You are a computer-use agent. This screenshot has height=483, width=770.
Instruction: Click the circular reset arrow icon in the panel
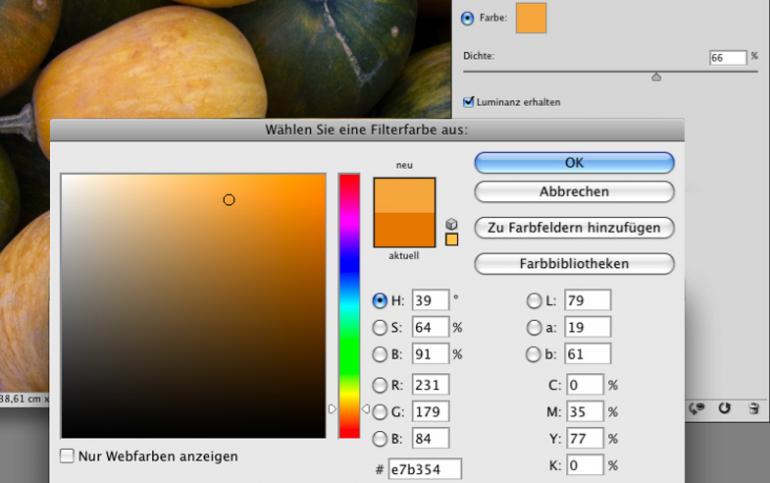(725, 408)
